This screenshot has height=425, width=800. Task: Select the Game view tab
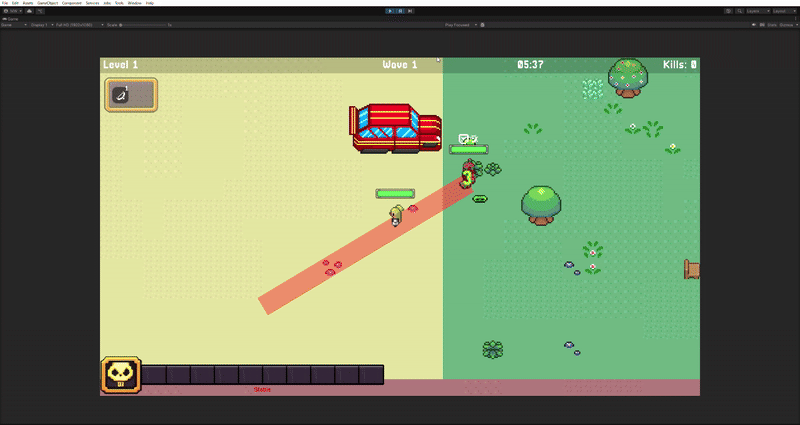(x=12, y=17)
